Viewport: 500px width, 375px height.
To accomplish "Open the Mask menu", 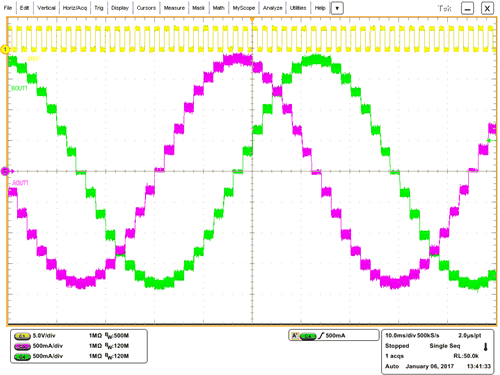I will (x=198, y=8).
